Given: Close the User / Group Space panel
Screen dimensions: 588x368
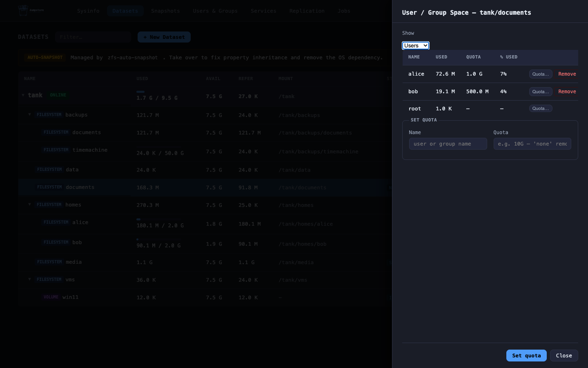Looking at the screenshot, I should tap(564, 355).
